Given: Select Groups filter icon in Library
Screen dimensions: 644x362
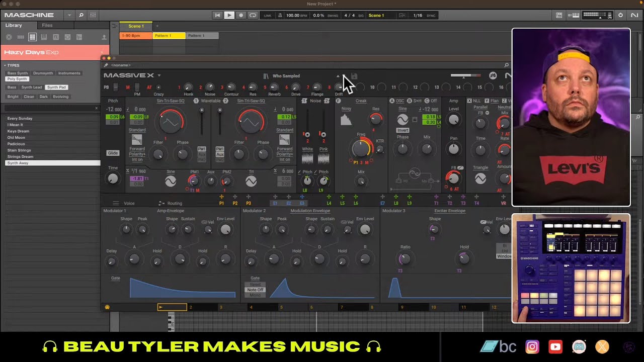Looking at the screenshot, I should [x=21, y=37].
